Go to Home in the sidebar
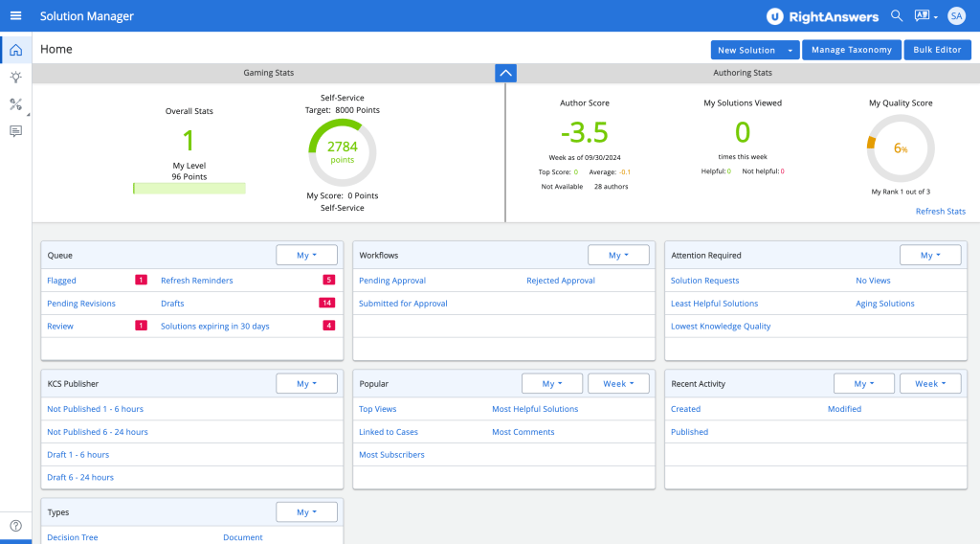The height and width of the screenshot is (544, 980). point(15,50)
